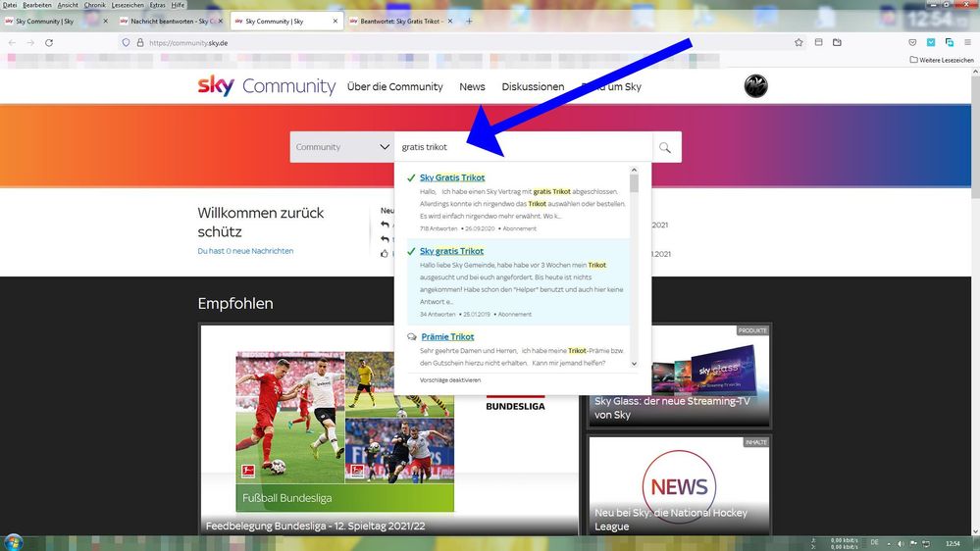The image size is (980, 551).
Task: Open the Lesezeichen menu in menu bar
Action: (127, 5)
